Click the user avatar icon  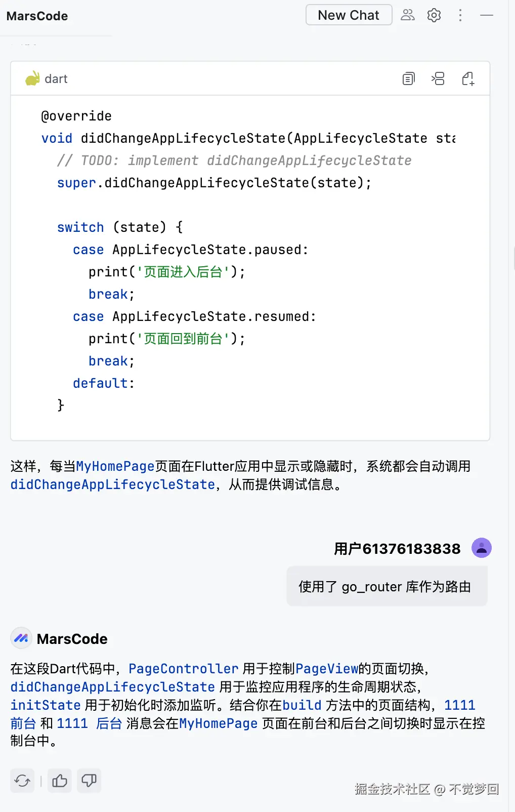click(481, 548)
